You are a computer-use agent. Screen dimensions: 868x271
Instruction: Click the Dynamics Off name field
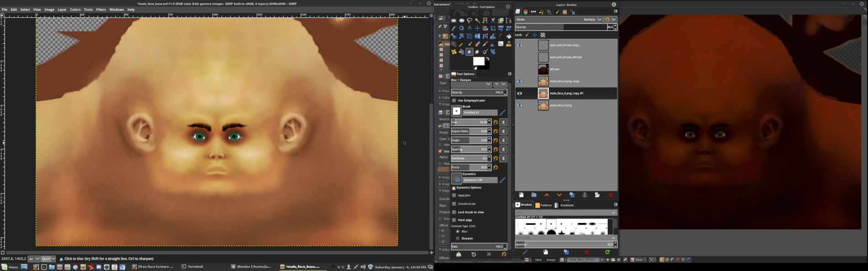pos(480,180)
